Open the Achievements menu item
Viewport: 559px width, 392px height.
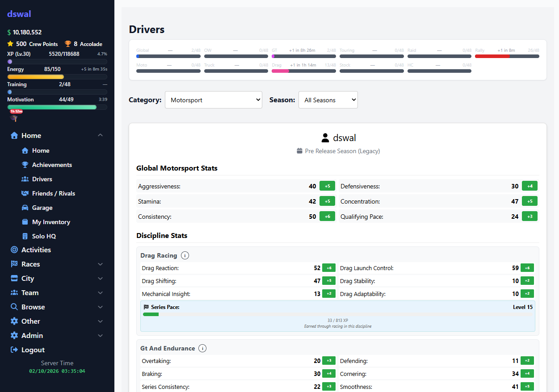[x=52, y=165]
